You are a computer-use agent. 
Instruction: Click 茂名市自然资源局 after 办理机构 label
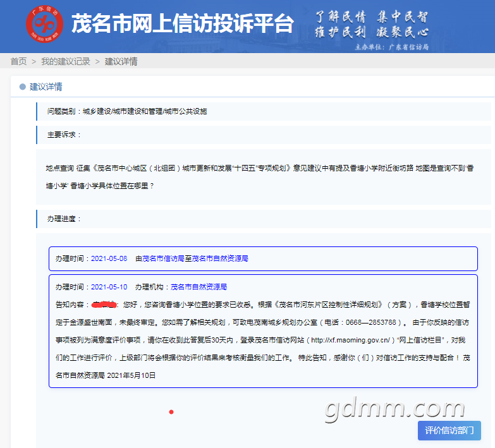point(199,286)
